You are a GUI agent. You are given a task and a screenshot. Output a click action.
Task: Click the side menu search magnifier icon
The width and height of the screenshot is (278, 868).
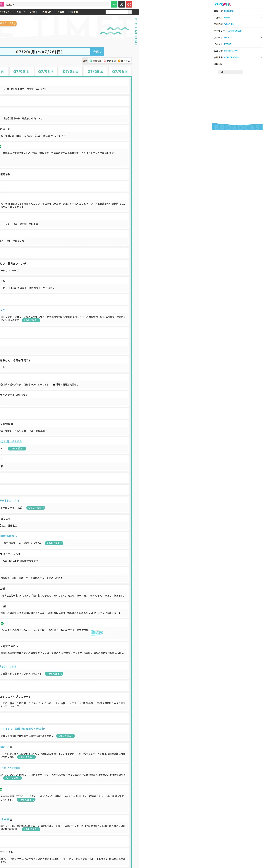(x=222, y=72)
